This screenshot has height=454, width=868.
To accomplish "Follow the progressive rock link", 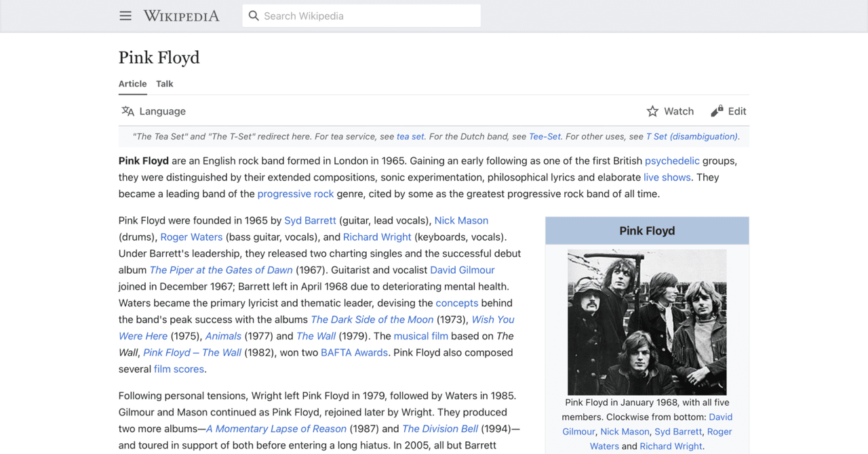I will [296, 194].
